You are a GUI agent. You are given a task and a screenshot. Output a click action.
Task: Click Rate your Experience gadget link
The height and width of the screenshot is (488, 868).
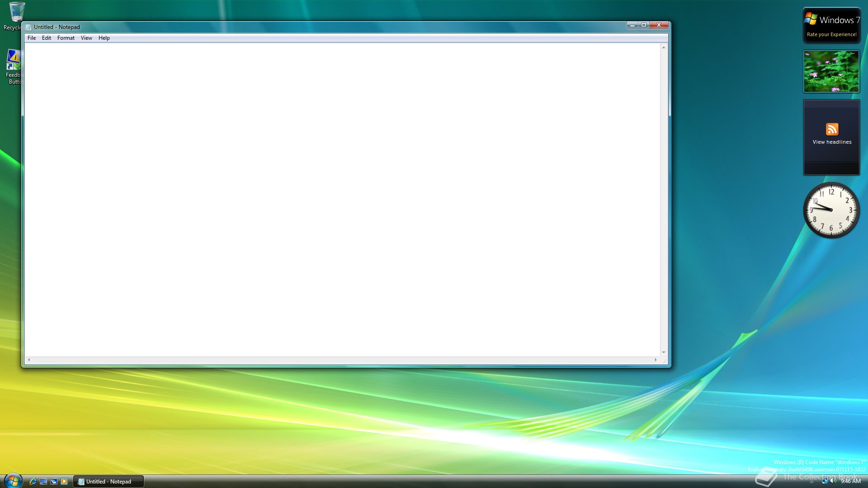click(x=831, y=34)
